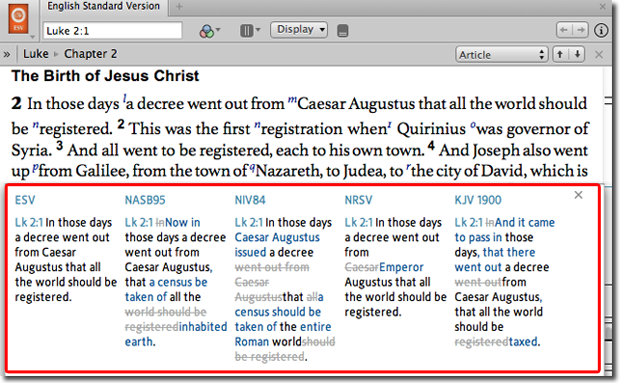Viewport: 620px width, 383px height.
Task: Click the Lk 2:1 link under NASB95
Action: pyautogui.click(x=139, y=223)
